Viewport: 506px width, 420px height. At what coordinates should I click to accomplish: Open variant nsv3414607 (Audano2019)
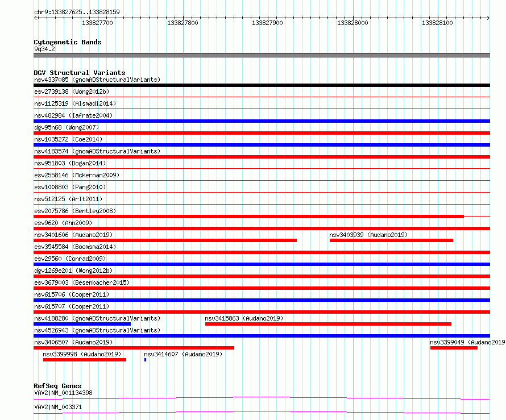coord(183,354)
